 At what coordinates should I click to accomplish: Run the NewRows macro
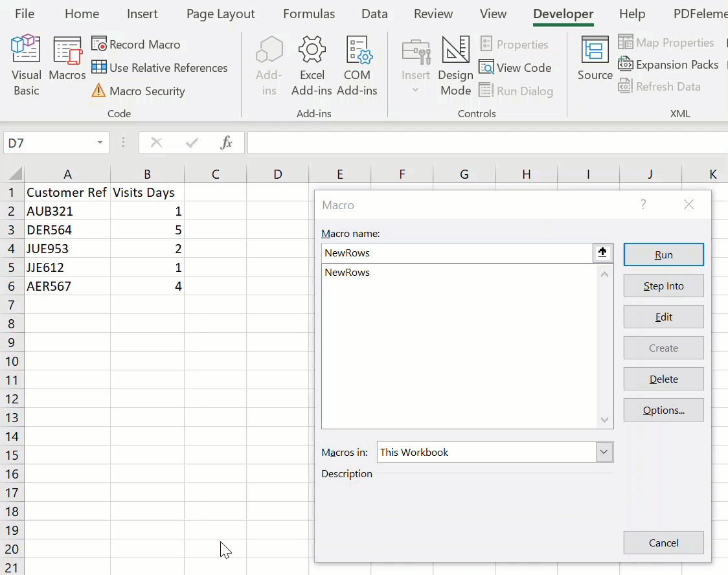(x=663, y=254)
